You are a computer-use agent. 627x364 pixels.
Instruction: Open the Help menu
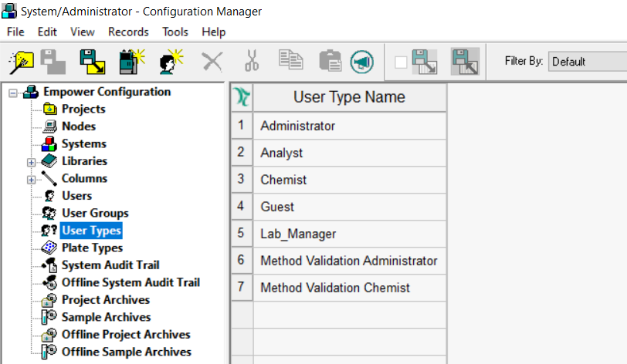click(214, 32)
